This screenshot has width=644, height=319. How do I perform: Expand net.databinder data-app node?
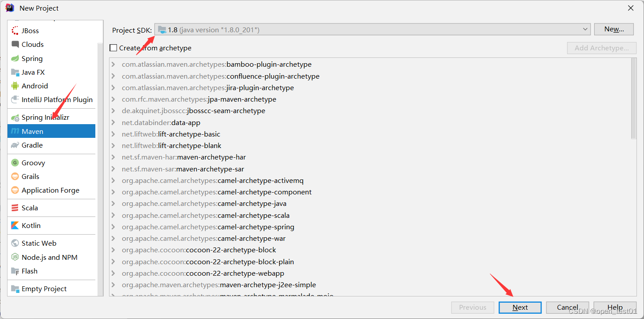pos(113,122)
